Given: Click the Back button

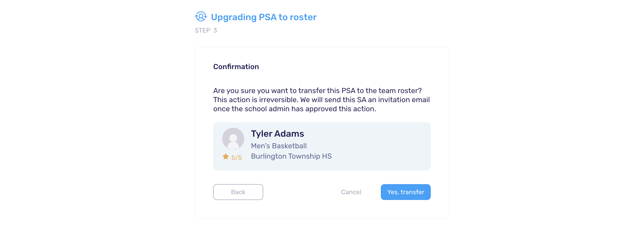Looking at the screenshot, I should [x=238, y=192].
